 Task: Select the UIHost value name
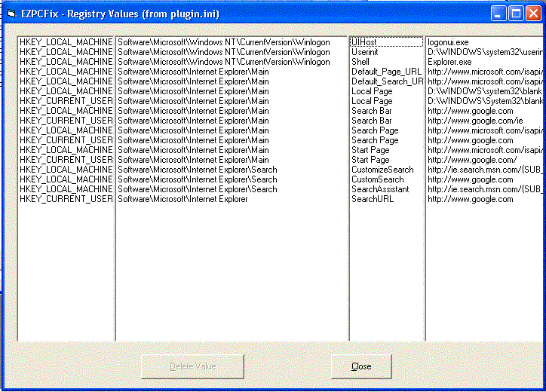(386, 42)
